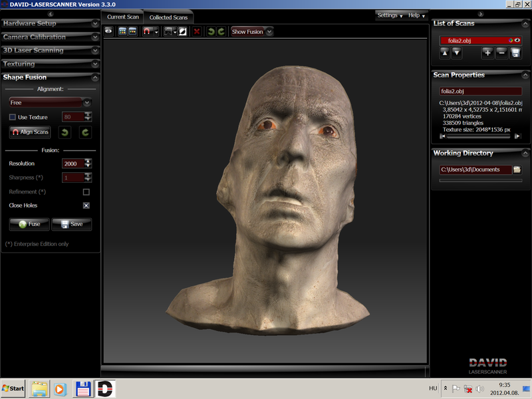Click the Align Scans button
The width and height of the screenshot is (532, 399).
(31, 132)
